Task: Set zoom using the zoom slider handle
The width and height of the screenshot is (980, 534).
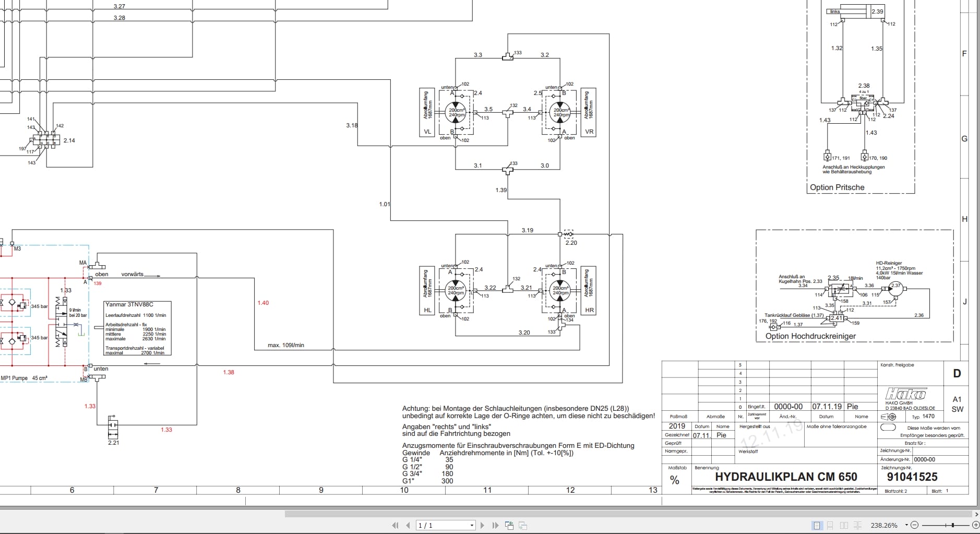Action: [953, 525]
